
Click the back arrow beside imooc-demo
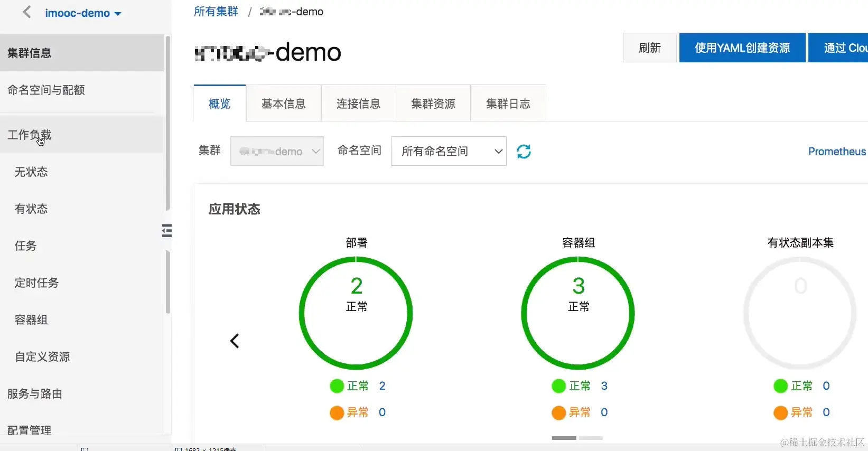tap(27, 12)
